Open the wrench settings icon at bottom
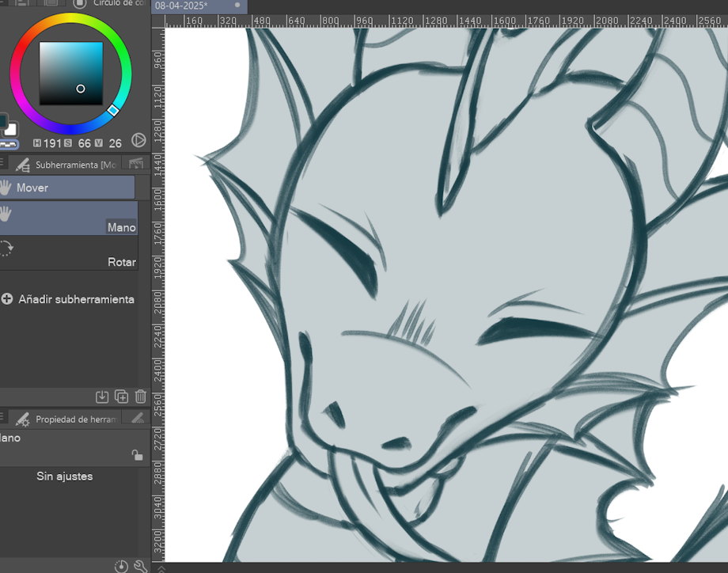The height and width of the screenshot is (573, 728). (x=141, y=566)
